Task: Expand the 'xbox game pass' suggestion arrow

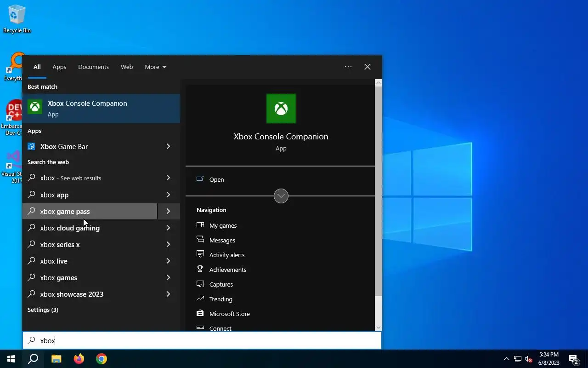Action: point(168,211)
